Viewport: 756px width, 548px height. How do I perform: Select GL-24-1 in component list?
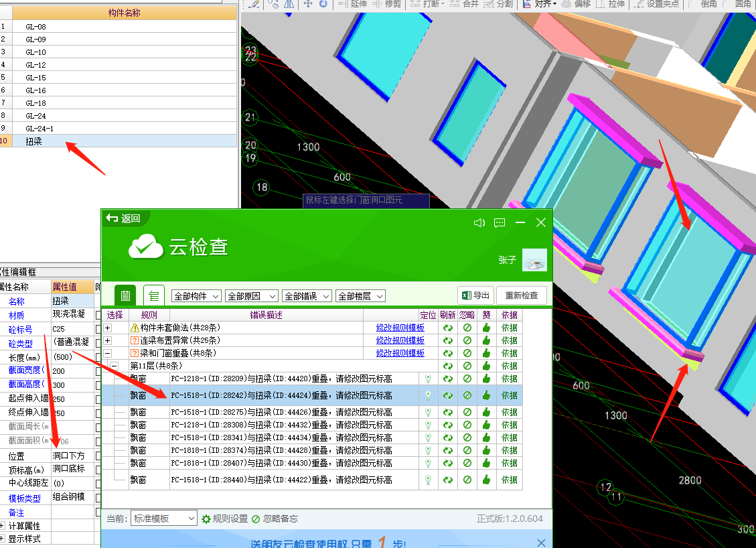tap(125, 129)
